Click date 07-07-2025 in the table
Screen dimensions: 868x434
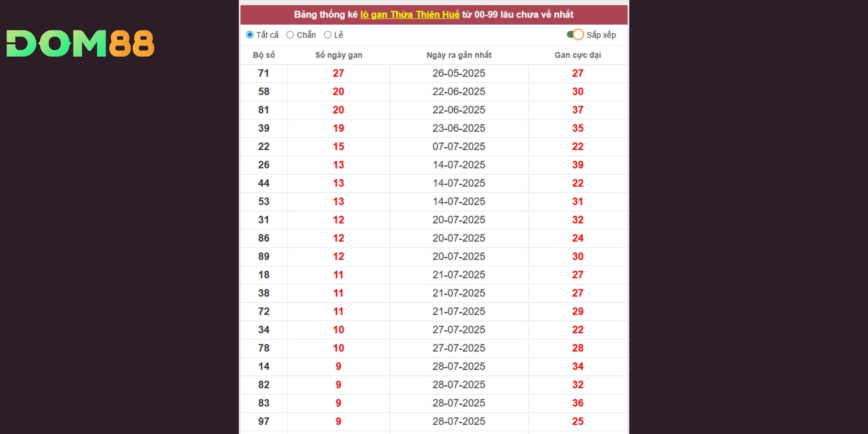point(459,147)
